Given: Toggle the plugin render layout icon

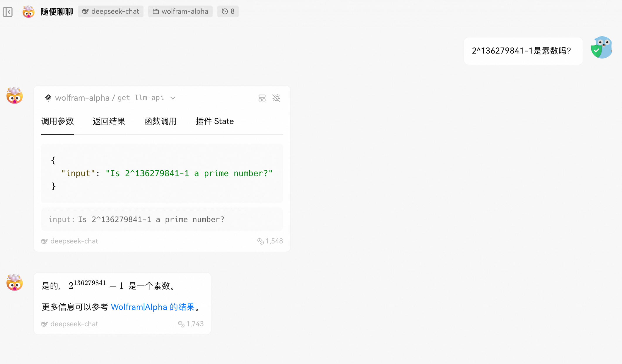Looking at the screenshot, I should click(x=262, y=98).
